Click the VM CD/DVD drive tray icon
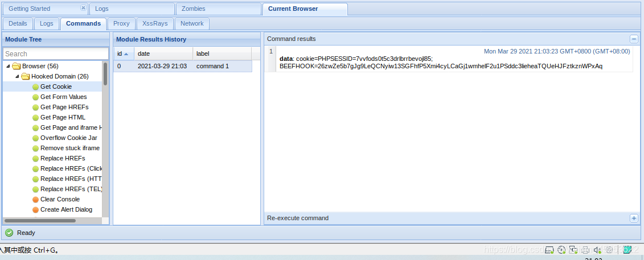The height and width of the screenshot is (260, 644). pos(561,250)
